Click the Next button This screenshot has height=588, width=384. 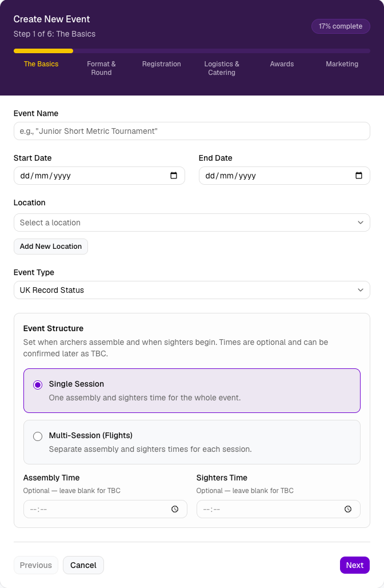355,565
